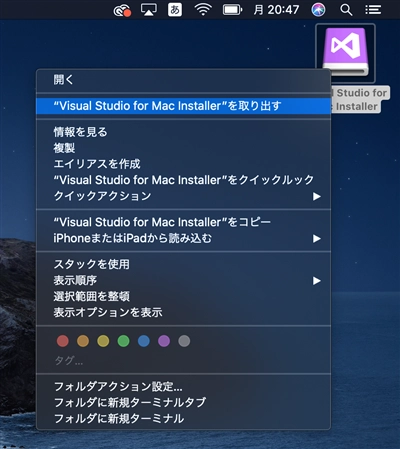Expand iPhoneまたはiPadから読み込む submenu
The width and height of the screenshot is (400, 449).
point(183,238)
